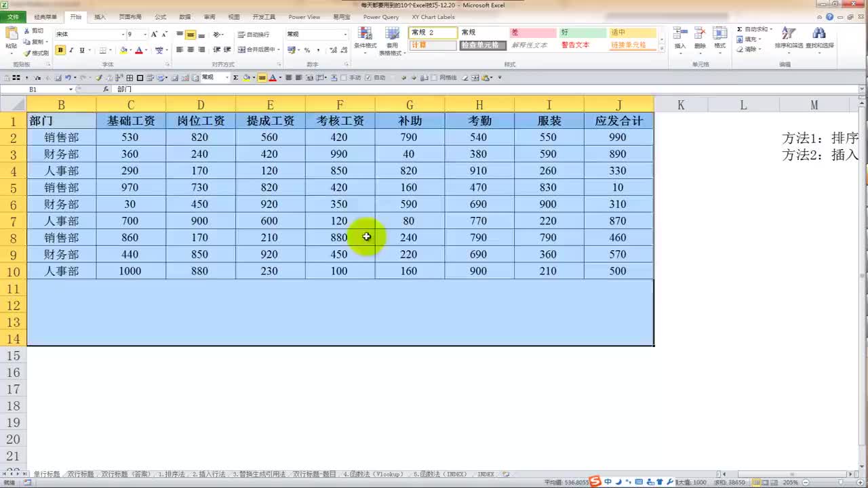Select column C header
This screenshot has height=488, width=868.
click(131, 104)
